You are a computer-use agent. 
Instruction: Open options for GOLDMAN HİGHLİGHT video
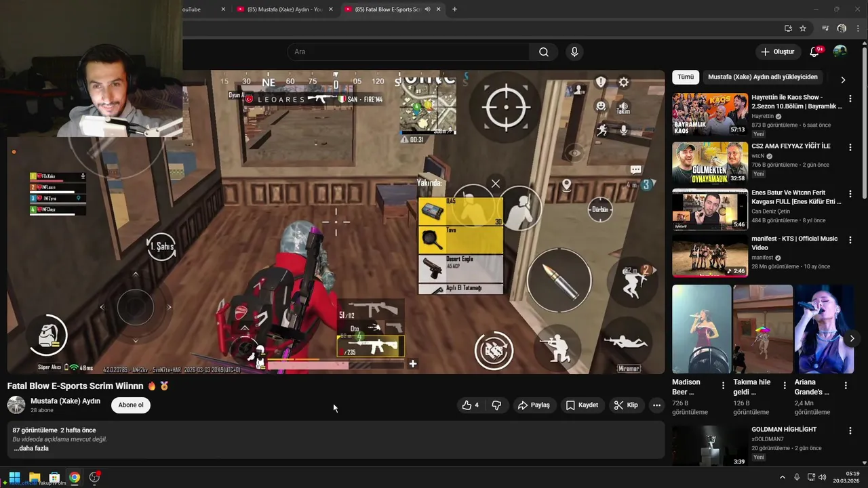pos(850,430)
